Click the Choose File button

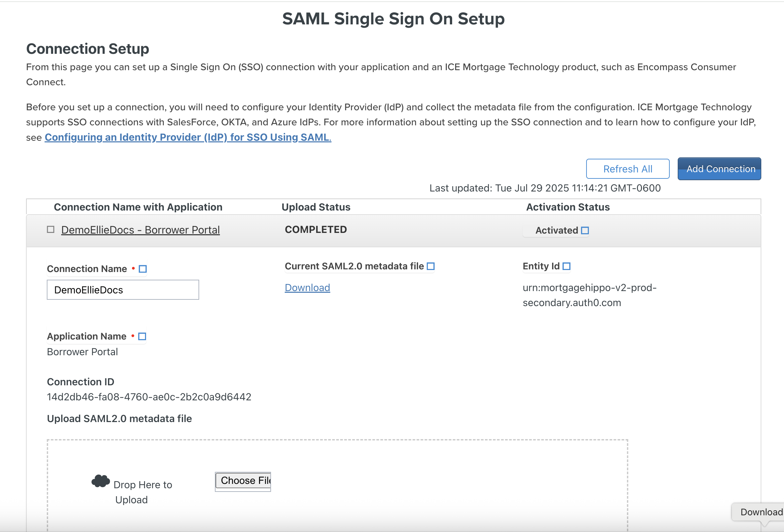(243, 481)
